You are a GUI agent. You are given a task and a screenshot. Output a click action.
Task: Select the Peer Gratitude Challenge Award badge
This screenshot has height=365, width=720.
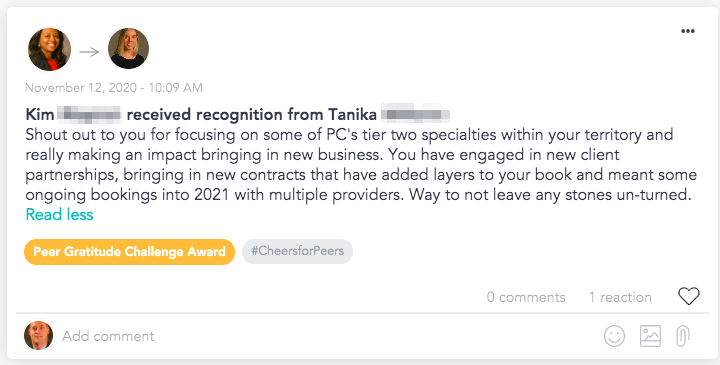click(x=129, y=252)
